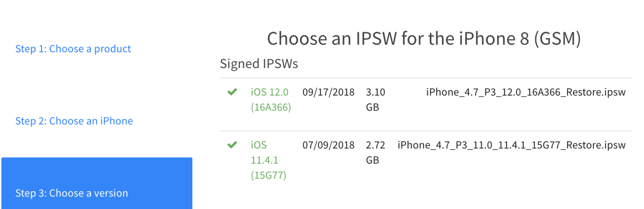The height and width of the screenshot is (209, 644).
Task: Select the Step 3: Choose a version tab
Action: coord(72,193)
